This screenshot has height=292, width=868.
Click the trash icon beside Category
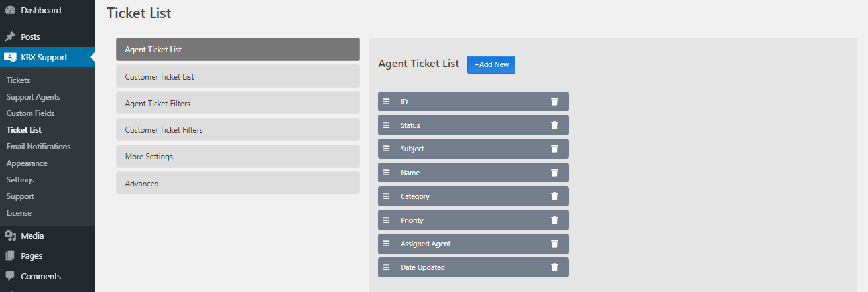click(554, 196)
